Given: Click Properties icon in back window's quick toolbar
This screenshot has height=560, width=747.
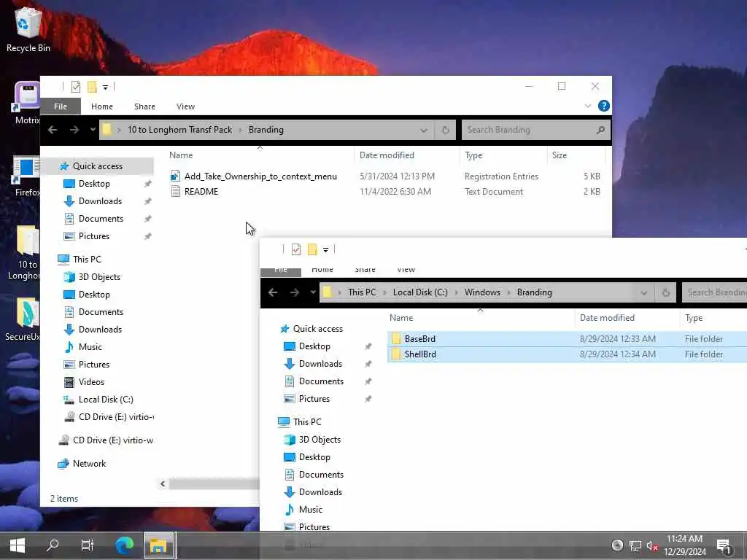Looking at the screenshot, I should [76, 87].
